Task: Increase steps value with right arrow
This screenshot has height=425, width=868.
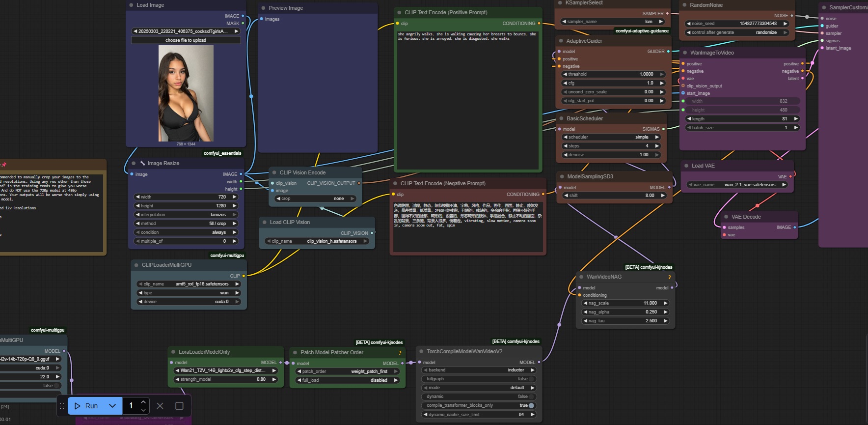Action: click(657, 146)
